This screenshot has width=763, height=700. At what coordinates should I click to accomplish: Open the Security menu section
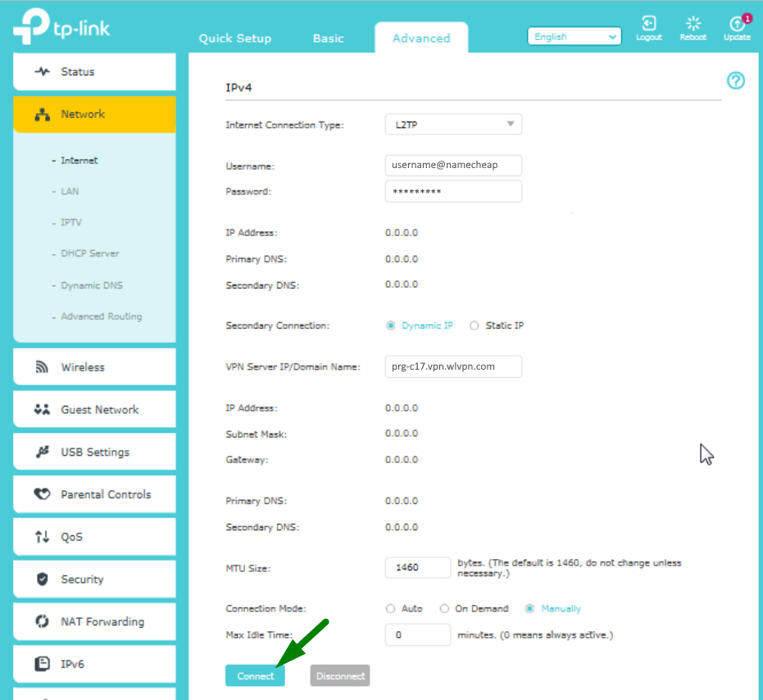[94, 580]
